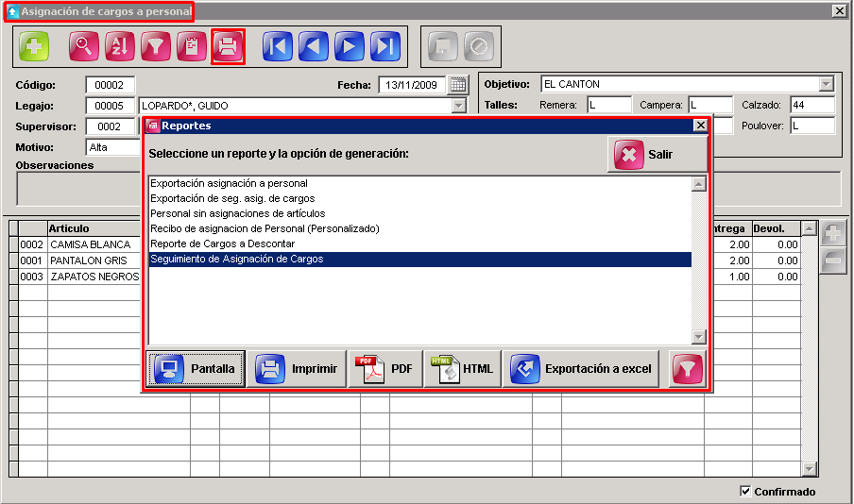Image resolution: width=854 pixels, height=504 pixels.
Task: Click the Calzado field showing 44
Action: coord(812,105)
